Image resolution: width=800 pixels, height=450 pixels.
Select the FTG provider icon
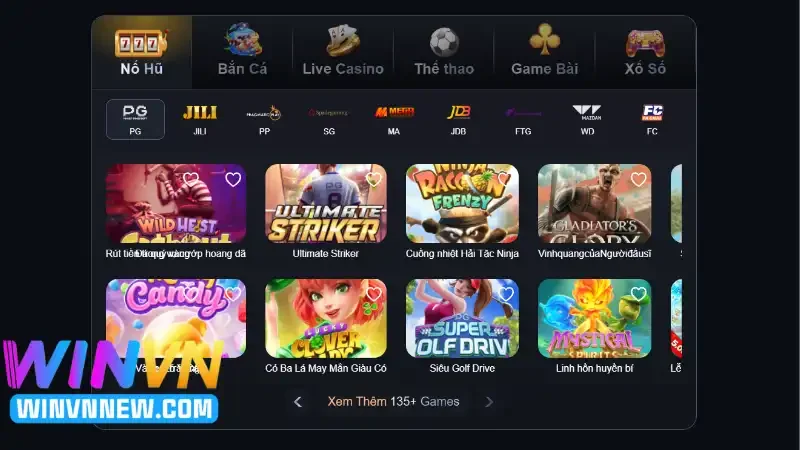pyautogui.click(x=523, y=119)
